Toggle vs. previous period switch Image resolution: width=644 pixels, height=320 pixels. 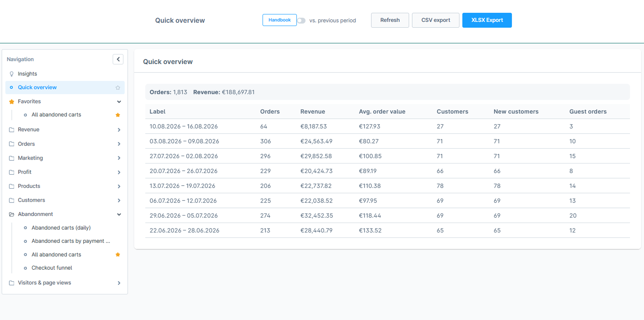(x=301, y=20)
